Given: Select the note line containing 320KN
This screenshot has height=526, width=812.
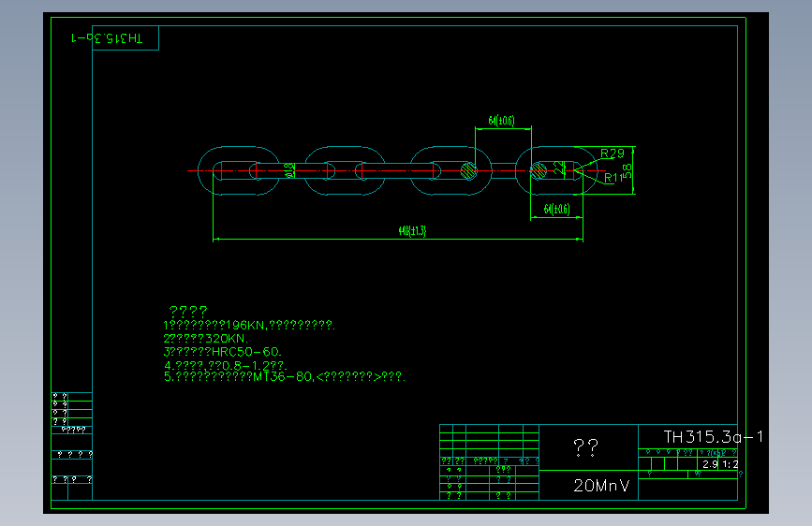Looking at the screenshot, I should click(x=206, y=339).
